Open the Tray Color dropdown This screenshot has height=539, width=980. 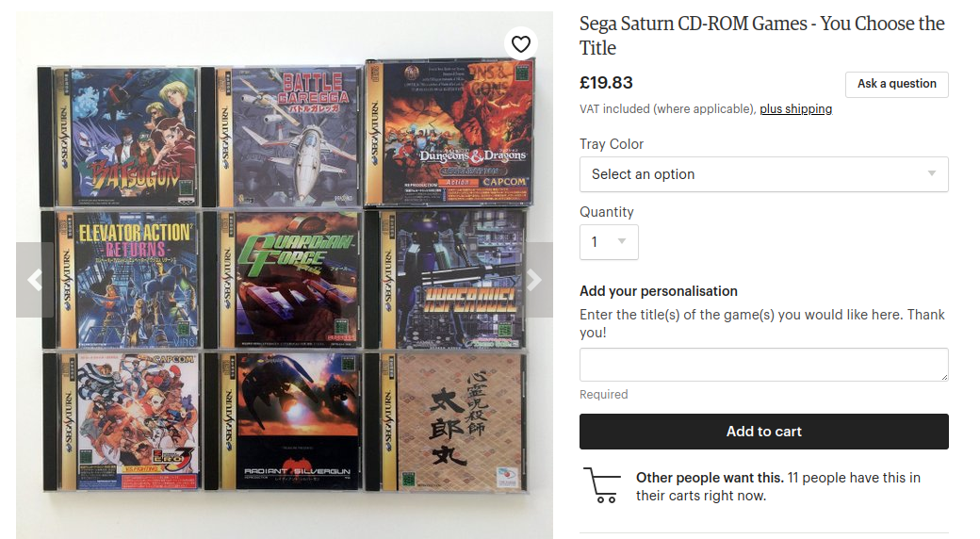click(763, 174)
